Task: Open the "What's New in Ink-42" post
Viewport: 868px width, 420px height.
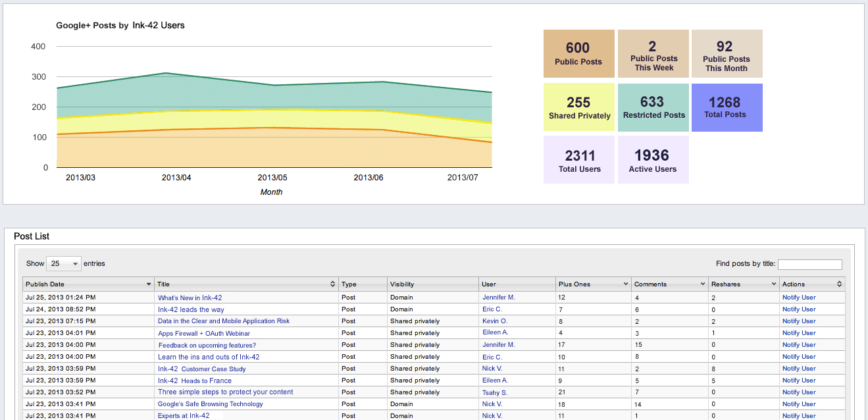Action: tap(190, 298)
